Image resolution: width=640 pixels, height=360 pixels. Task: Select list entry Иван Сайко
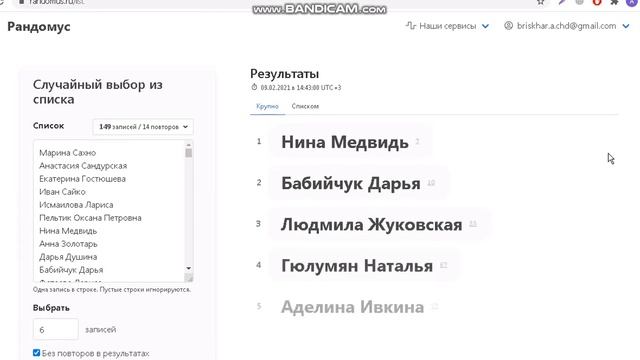[62, 192]
